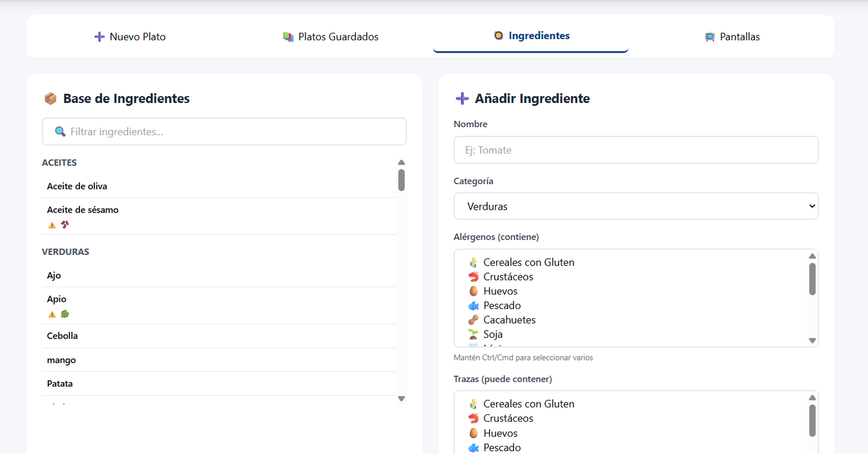The image size is (868, 454).
Task: Click the peanut icon in Alérgenos list
Action: [x=474, y=320]
